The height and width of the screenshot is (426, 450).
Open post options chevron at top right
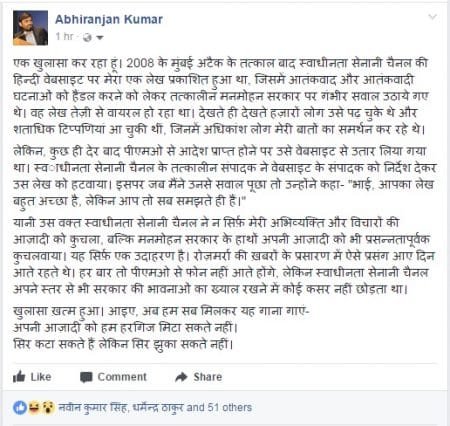click(432, 17)
